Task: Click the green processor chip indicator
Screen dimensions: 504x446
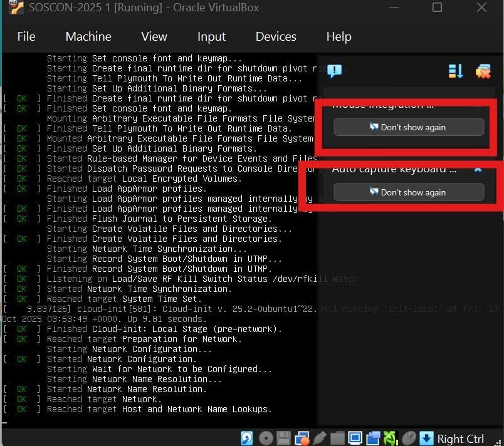Action: pyautogui.click(x=391, y=438)
